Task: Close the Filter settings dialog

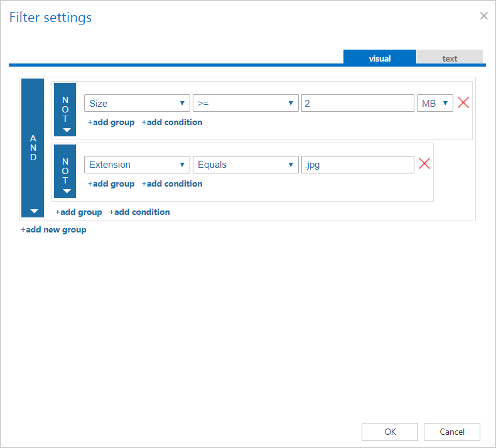Action: coord(483,16)
